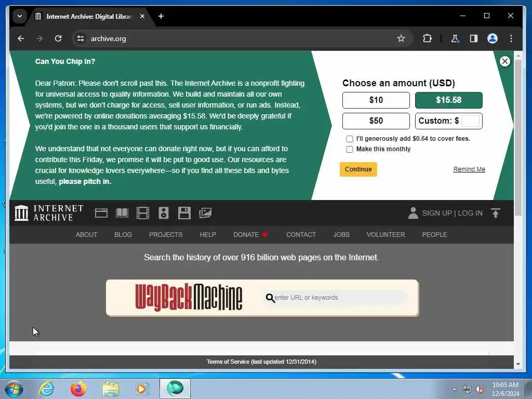Click the Wayback Machine logo
Viewport: 532px width, 399px height.
(x=189, y=297)
